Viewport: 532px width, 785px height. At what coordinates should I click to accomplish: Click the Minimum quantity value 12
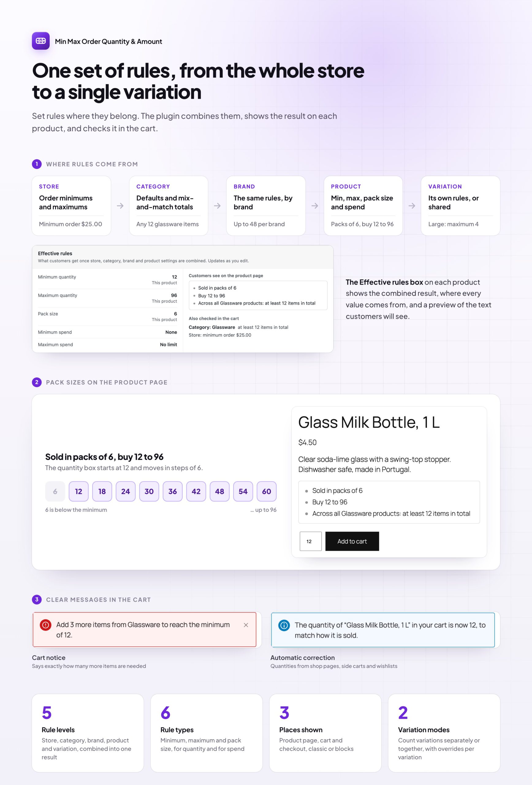(x=174, y=277)
